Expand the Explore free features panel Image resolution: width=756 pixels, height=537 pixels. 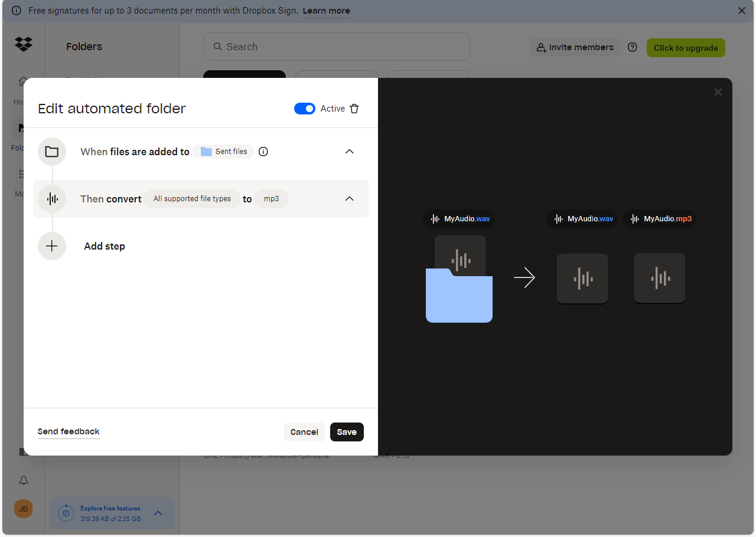(158, 513)
